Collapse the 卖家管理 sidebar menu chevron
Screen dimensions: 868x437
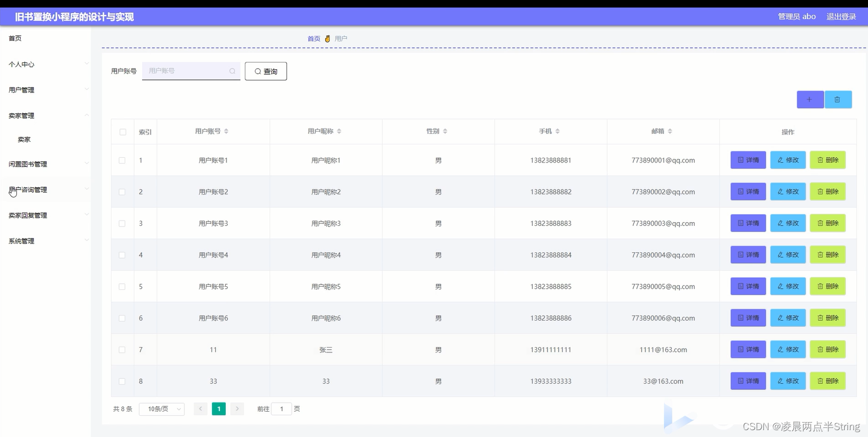point(87,115)
